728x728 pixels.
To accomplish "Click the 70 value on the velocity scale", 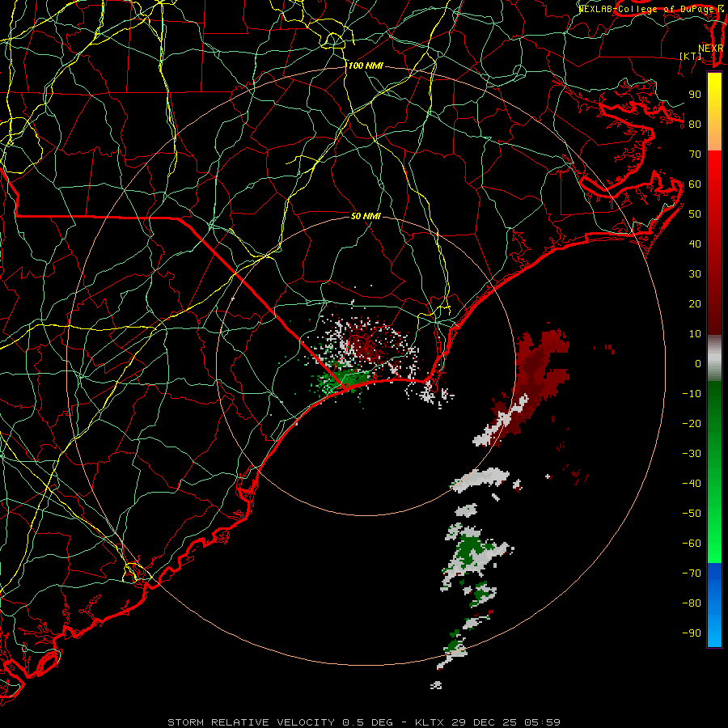I will pyautogui.click(x=695, y=154).
